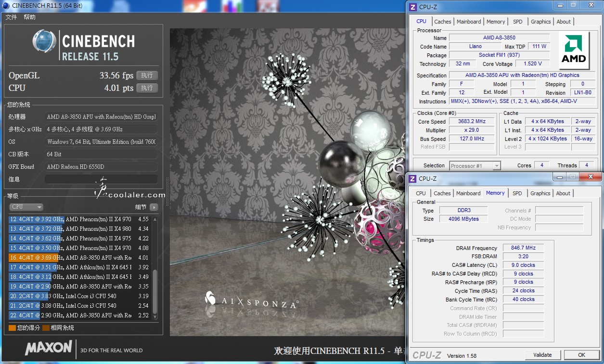Click the Bus Speed 127.0 MHz value
The height and width of the screenshot is (364, 604).
pos(472,139)
